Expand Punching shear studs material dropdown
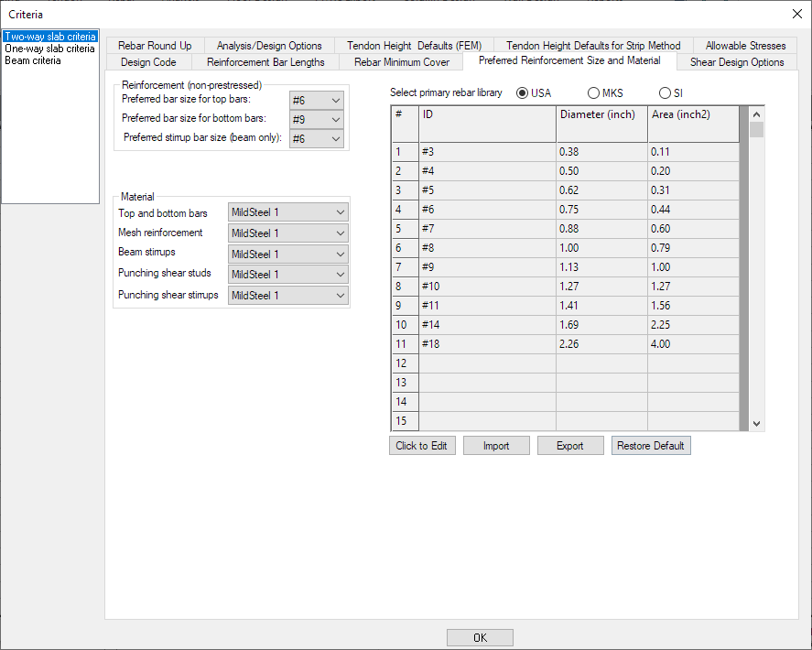Viewport: 812px width, 650px height. click(288, 275)
